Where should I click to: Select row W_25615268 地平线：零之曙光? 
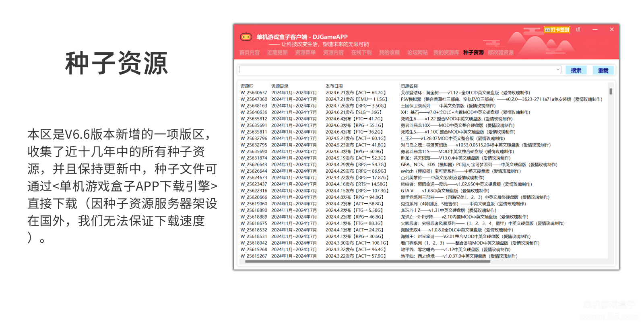424,250
